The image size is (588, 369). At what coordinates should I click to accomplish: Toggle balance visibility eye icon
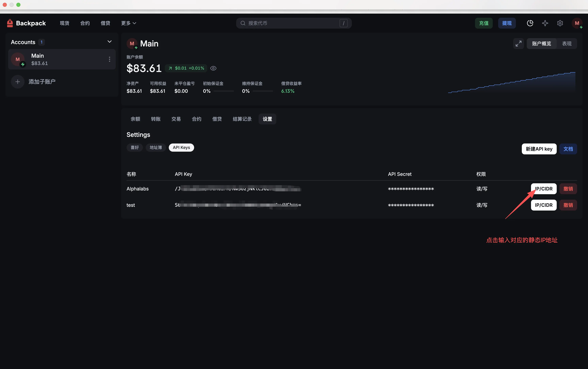[x=213, y=68]
